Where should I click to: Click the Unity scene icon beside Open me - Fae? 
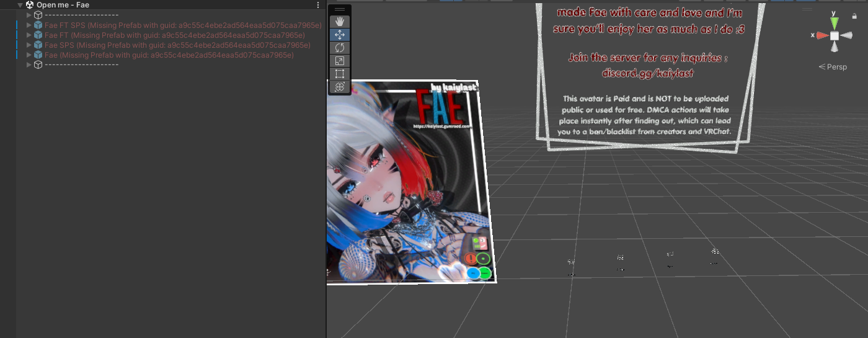(30, 5)
